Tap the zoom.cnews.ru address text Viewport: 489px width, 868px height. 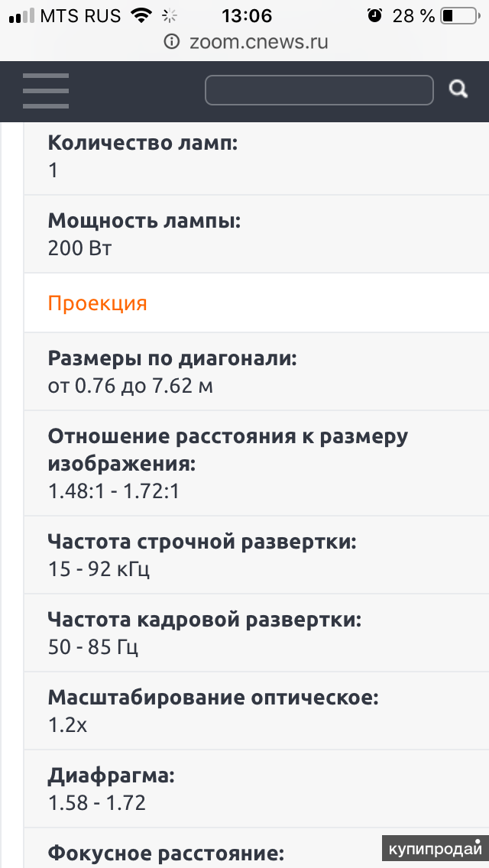tap(258, 42)
